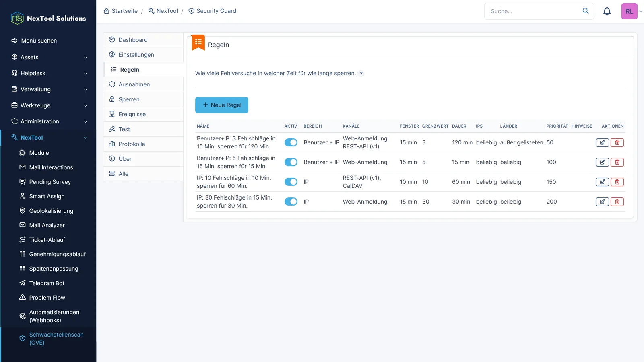Go to Dashboard tab
Image resolution: width=644 pixels, height=362 pixels.
click(x=143, y=40)
